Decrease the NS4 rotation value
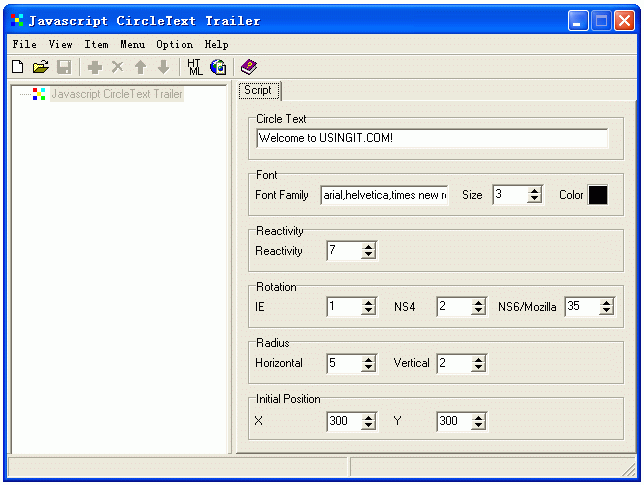Screen dimensions: 644x485 tap(478, 311)
